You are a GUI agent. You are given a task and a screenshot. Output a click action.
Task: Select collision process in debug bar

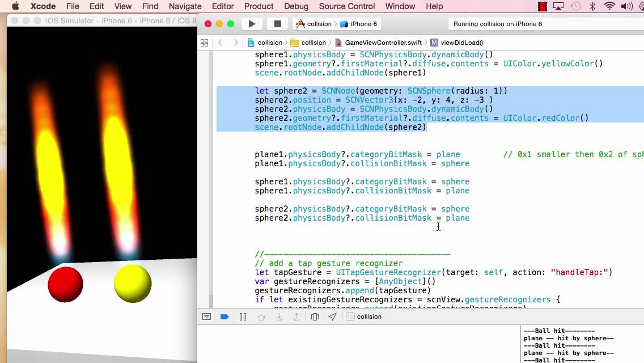(x=364, y=316)
